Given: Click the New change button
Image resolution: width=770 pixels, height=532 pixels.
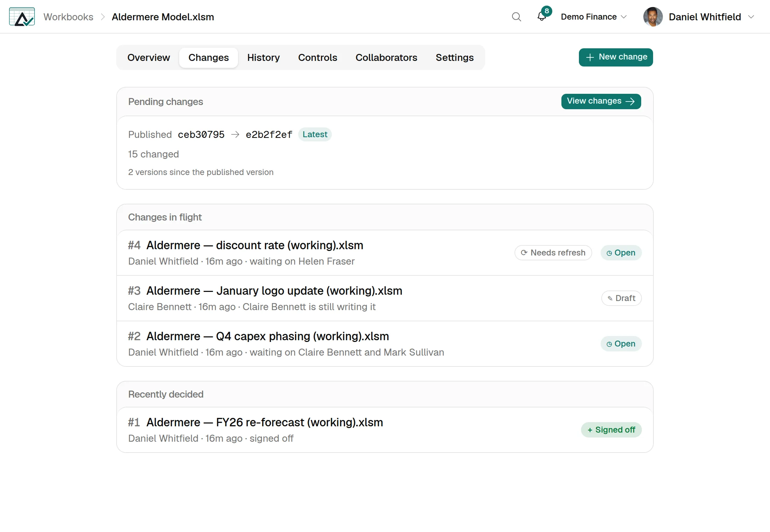Looking at the screenshot, I should [x=616, y=57].
